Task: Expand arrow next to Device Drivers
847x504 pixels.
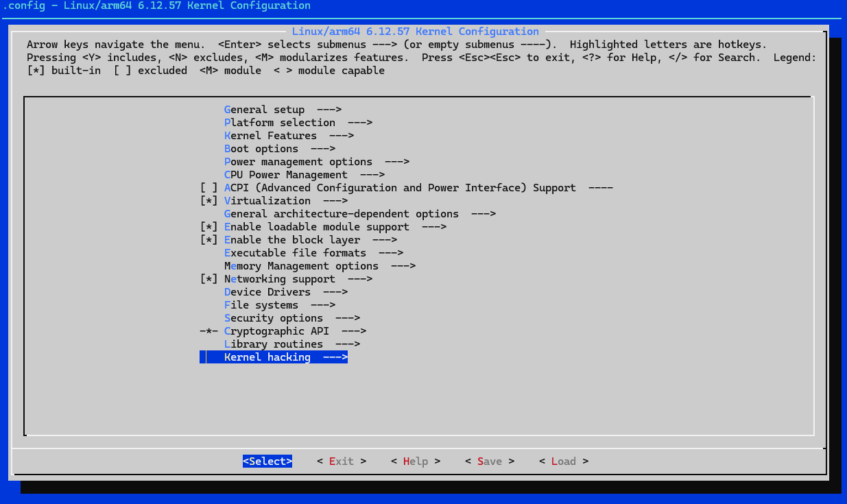Action: coord(335,292)
